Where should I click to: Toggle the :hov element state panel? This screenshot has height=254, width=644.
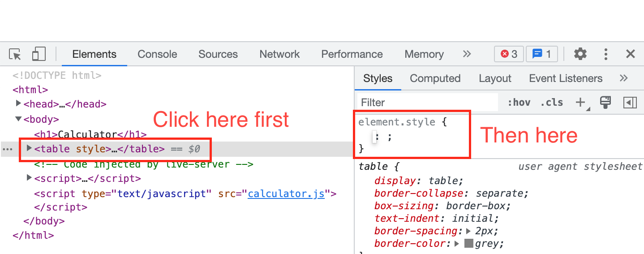click(519, 103)
